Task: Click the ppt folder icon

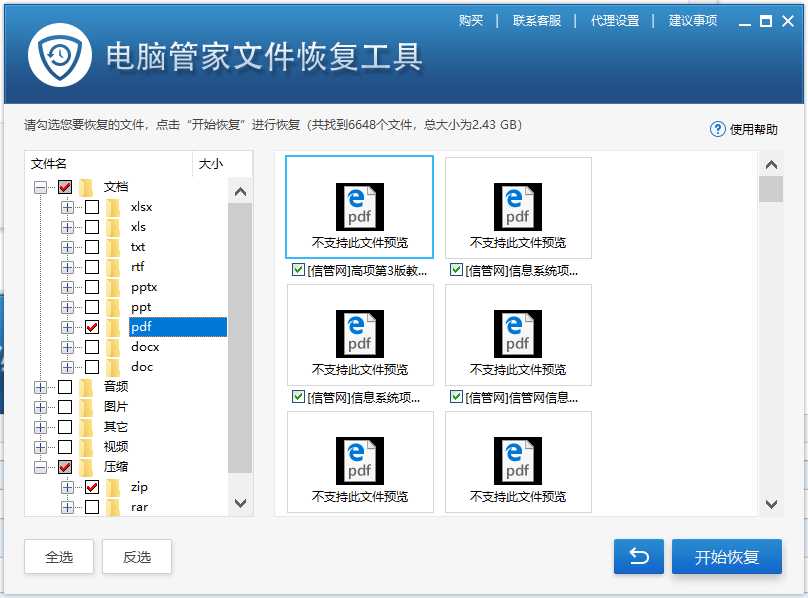Action: tap(113, 307)
